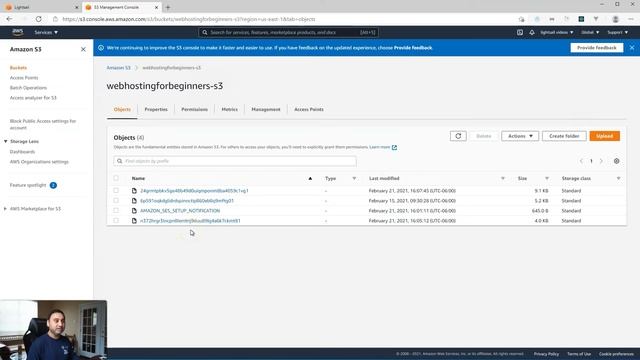640x360 pixels.
Task: Click browser back arrow
Action: tap(9, 19)
